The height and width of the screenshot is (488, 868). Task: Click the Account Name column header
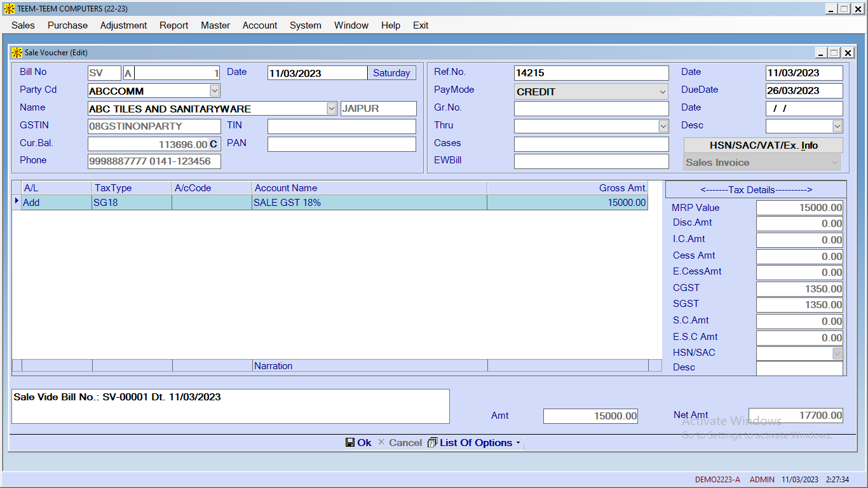[370, 188]
